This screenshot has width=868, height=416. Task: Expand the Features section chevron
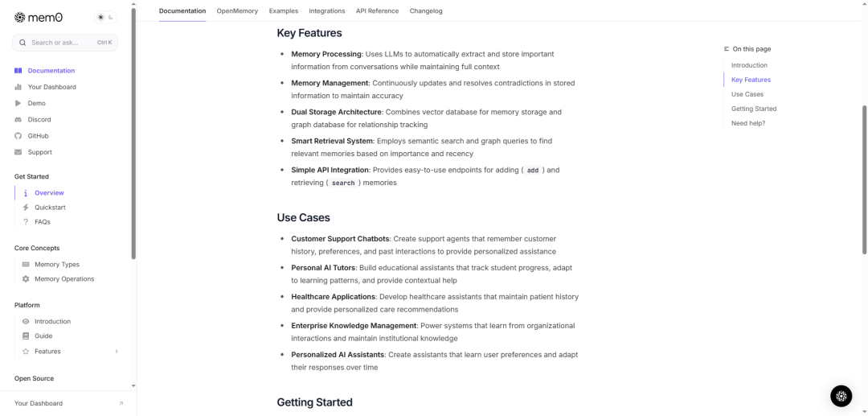[x=117, y=351]
